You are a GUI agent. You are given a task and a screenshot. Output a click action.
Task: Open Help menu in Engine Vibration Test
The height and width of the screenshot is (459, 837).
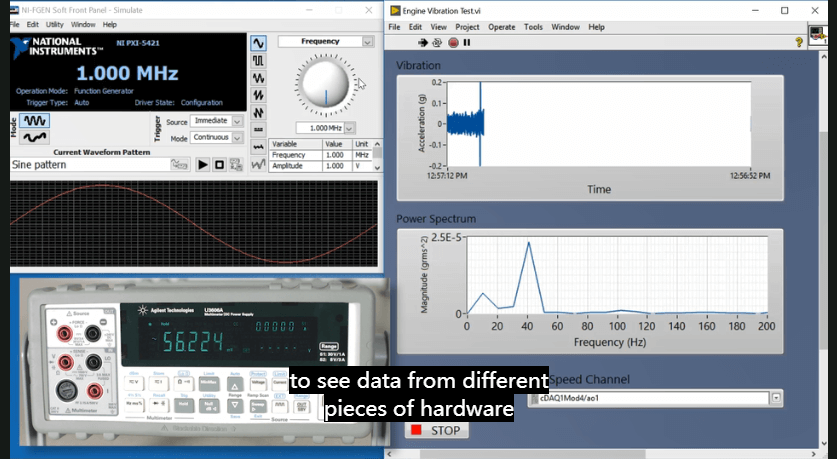pyautogui.click(x=596, y=27)
